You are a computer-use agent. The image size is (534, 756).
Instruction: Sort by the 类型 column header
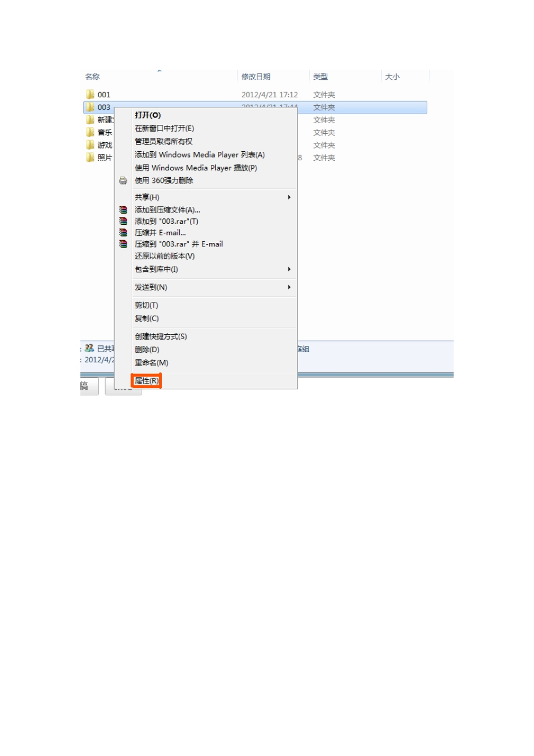pos(320,76)
